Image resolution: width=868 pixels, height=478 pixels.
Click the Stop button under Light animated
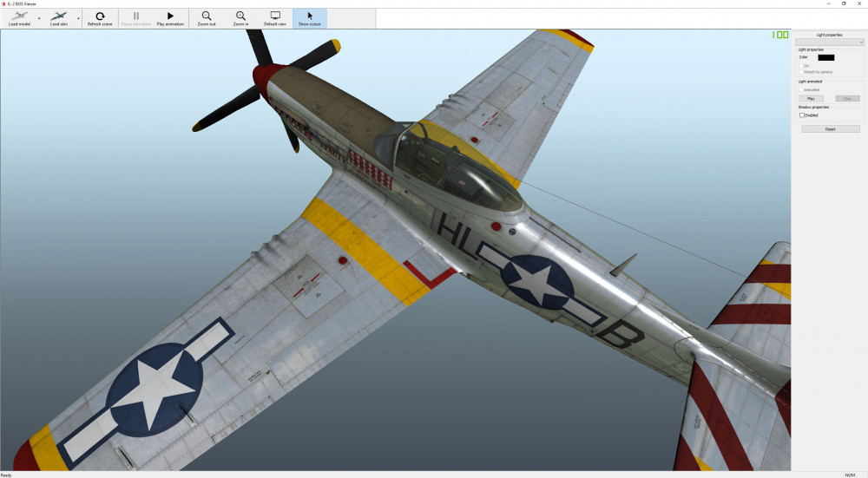point(847,98)
